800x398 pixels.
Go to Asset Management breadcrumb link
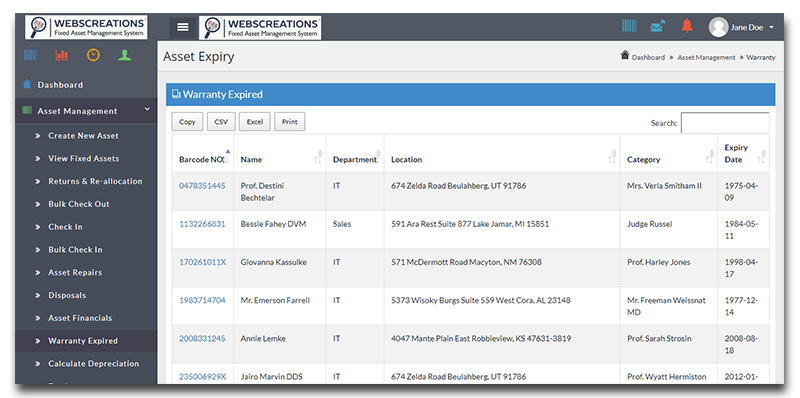click(x=707, y=58)
